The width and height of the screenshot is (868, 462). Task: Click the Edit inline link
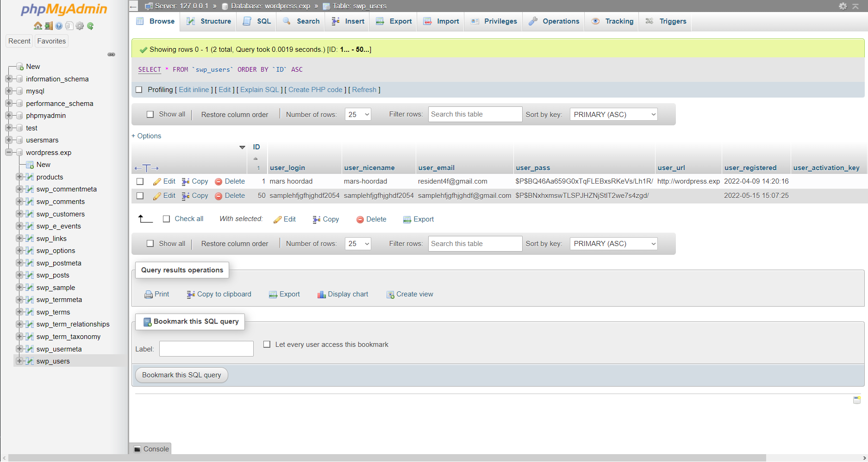194,90
